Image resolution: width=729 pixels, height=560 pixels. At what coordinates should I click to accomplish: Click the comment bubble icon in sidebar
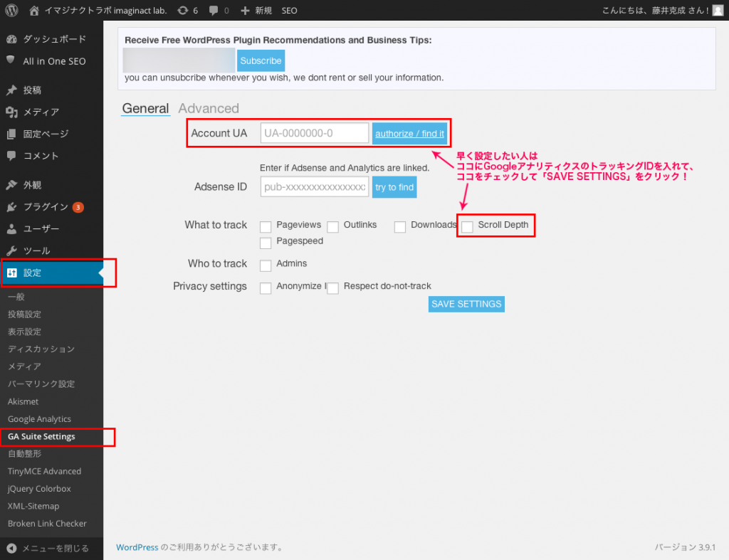[x=11, y=156]
